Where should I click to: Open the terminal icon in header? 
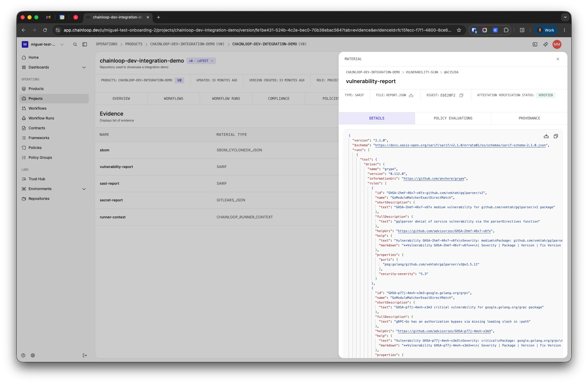pyautogui.click(x=535, y=44)
